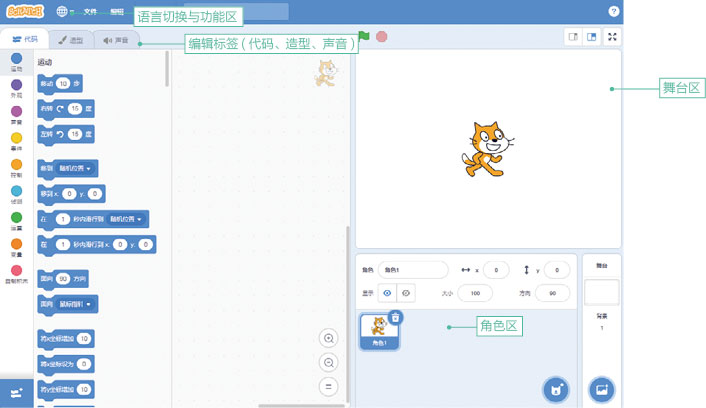The width and height of the screenshot is (706, 408).
Task: Click the sprite name field 角色1
Action: [x=413, y=270]
